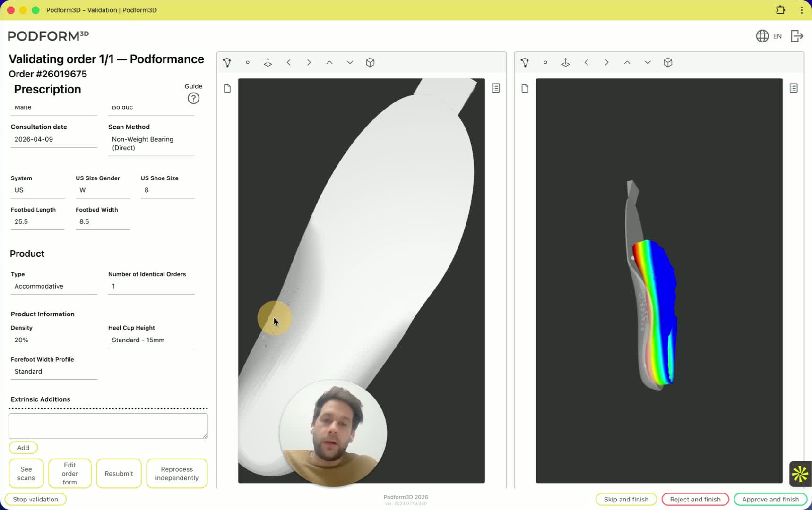The width and height of the screenshot is (812, 510).
Task: Click the Resubmit button
Action: (x=119, y=474)
